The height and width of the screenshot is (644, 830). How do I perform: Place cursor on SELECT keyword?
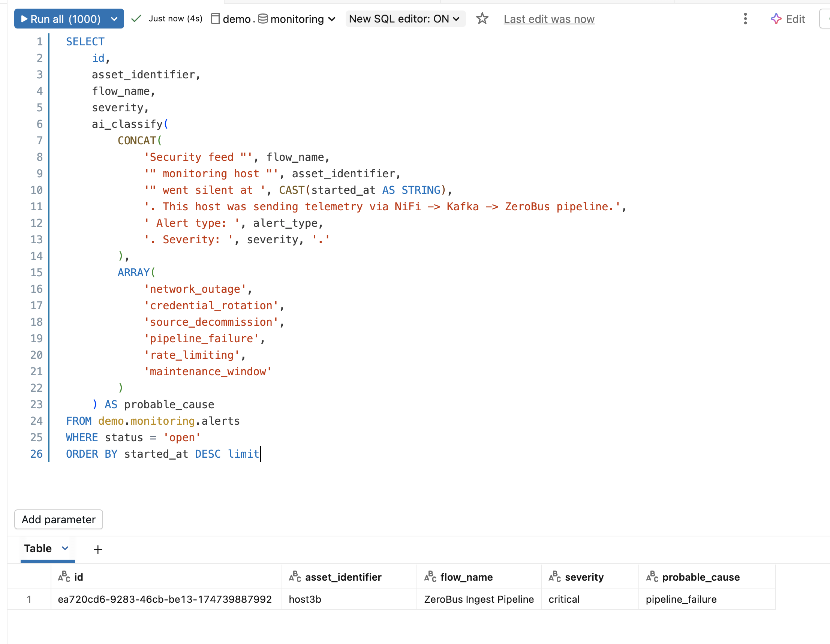85,41
